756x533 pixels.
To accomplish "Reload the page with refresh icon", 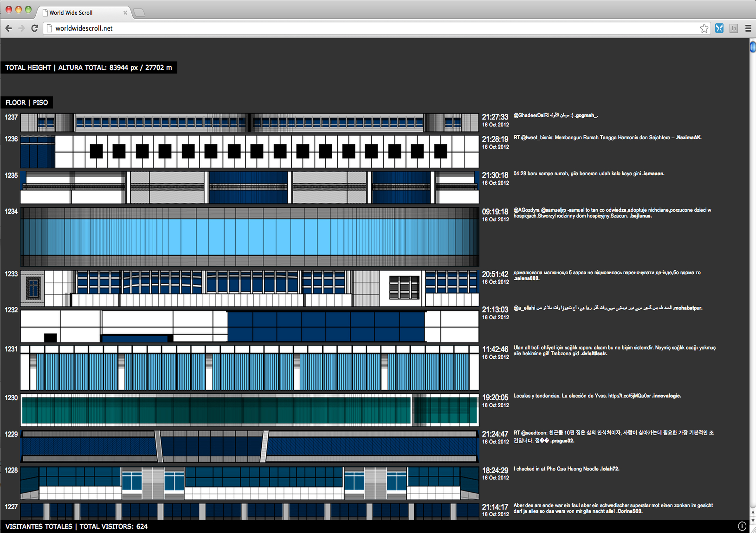I will click(x=35, y=28).
